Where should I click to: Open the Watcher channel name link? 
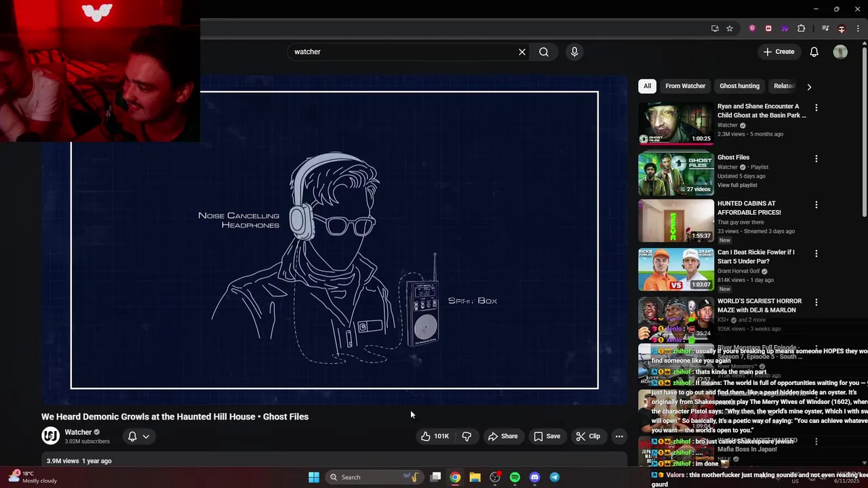78,432
